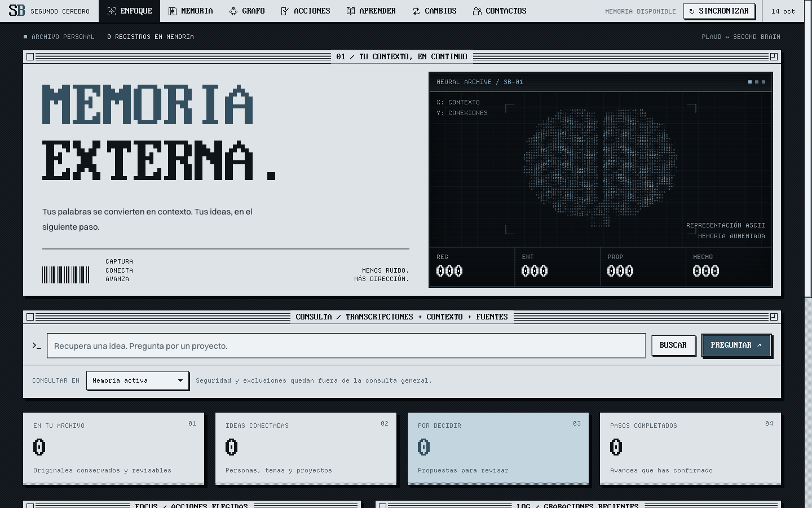Click the Enfoque tab focus icon
The height and width of the screenshot is (508, 812).
click(112, 11)
